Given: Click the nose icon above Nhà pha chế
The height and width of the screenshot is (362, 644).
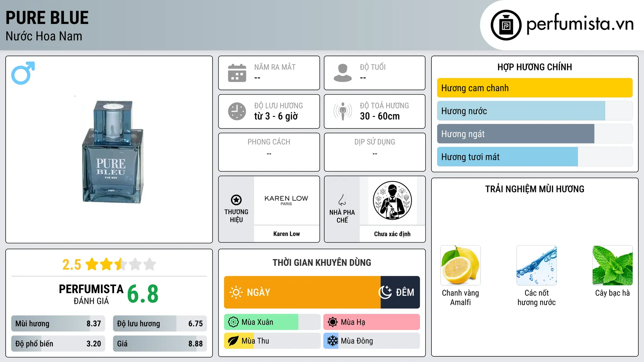Looking at the screenshot, I should (342, 200).
